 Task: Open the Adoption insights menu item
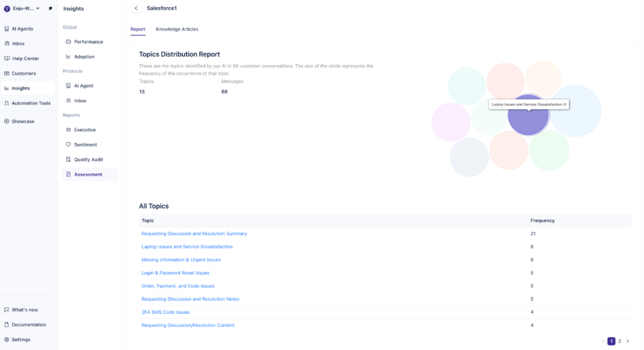(x=84, y=57)
